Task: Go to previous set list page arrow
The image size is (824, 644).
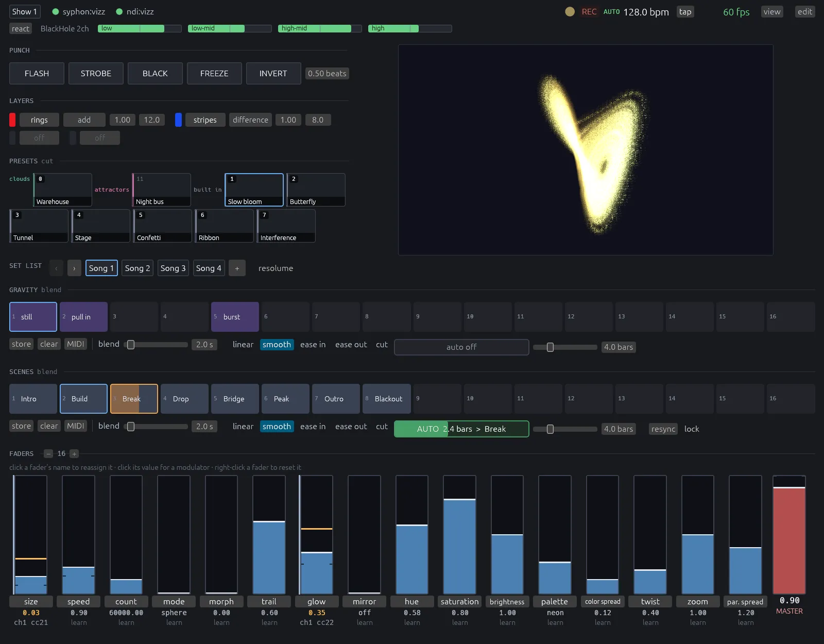Action: (56, 268)
